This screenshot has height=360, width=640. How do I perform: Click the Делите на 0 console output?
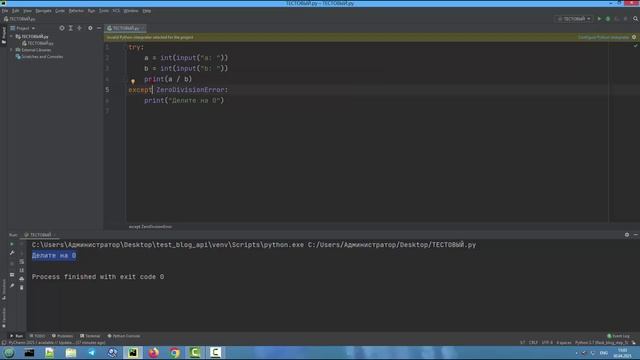coord(54,256)
